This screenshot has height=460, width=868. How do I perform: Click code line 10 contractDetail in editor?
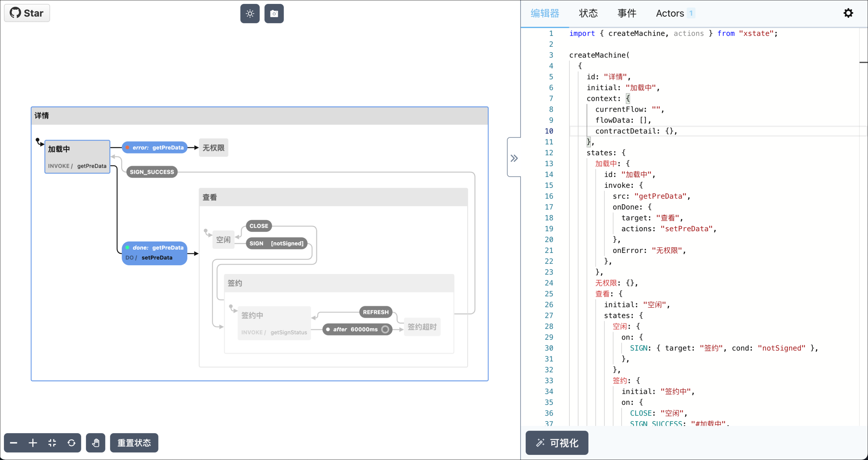pyautogui.click(x=636, y=131)
